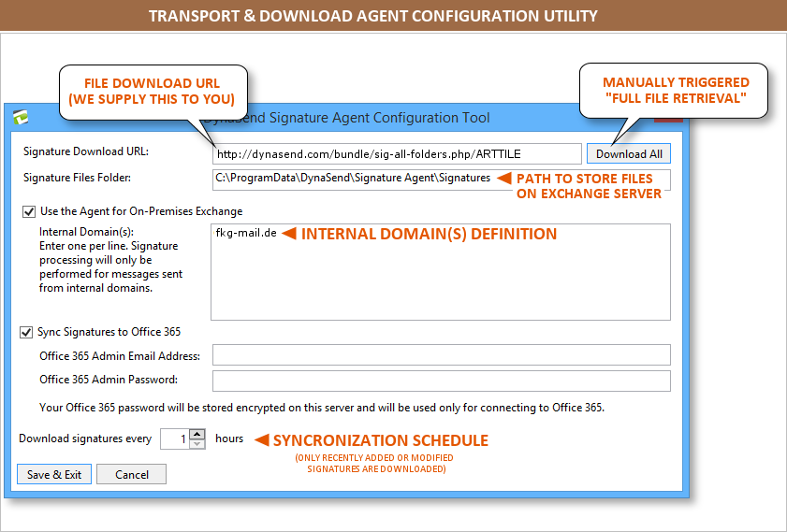
Task: Increase download interval with up arrow
Action: tap(197, 434)
